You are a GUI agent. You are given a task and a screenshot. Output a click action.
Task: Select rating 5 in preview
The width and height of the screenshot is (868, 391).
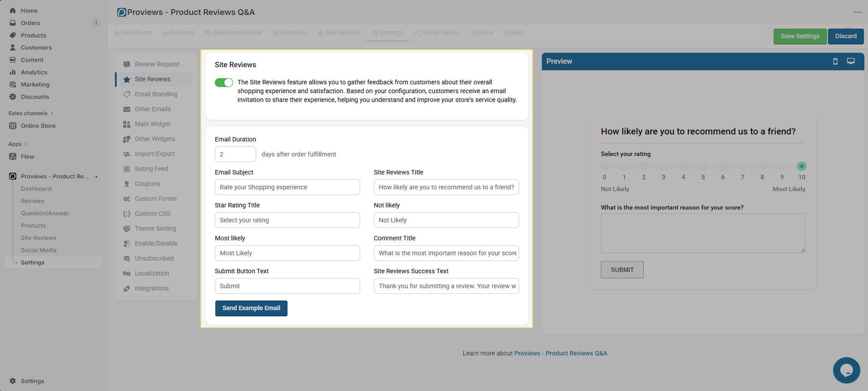coord(703,166)
